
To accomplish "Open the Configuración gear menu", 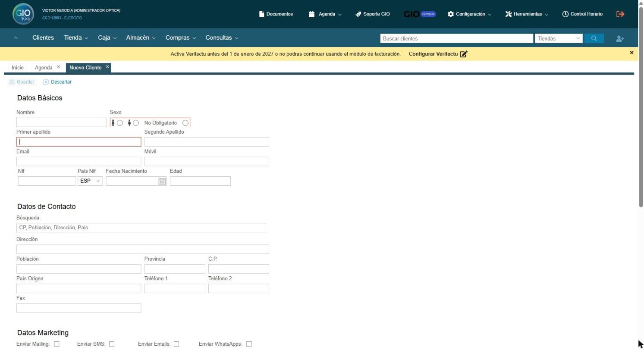I will [x=470, y=14].
